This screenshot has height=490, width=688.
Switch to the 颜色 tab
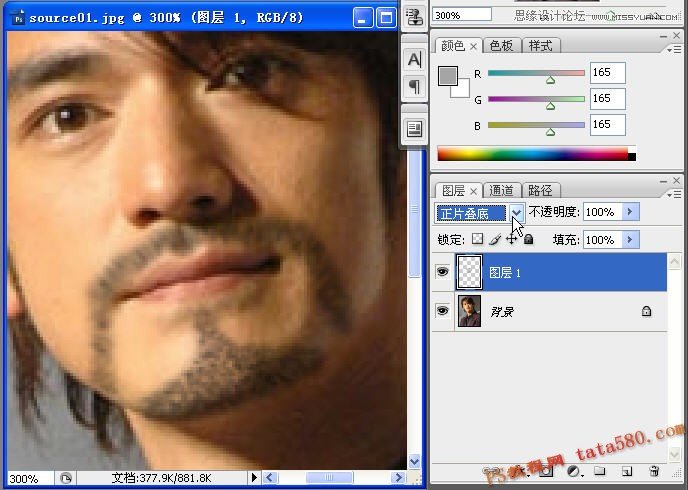(452, 46)
